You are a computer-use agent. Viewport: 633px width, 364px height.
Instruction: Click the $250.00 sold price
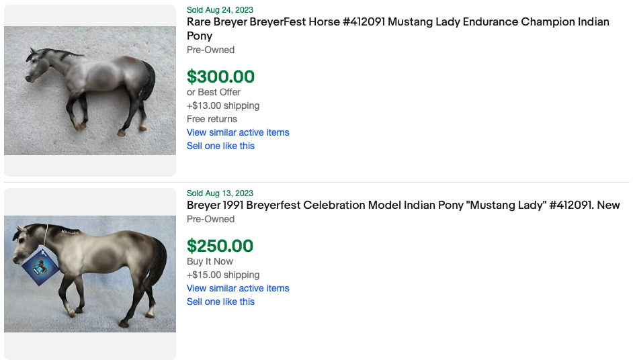(x=220, y=246)
